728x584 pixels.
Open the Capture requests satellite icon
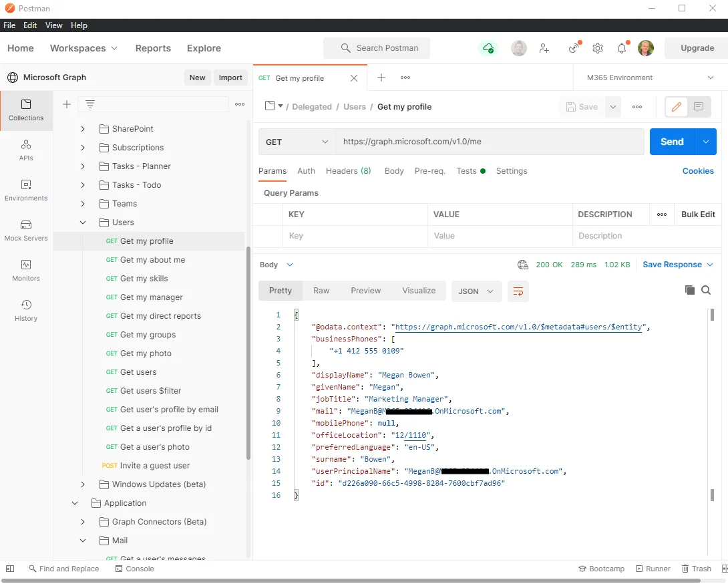(x=573, y=48)
